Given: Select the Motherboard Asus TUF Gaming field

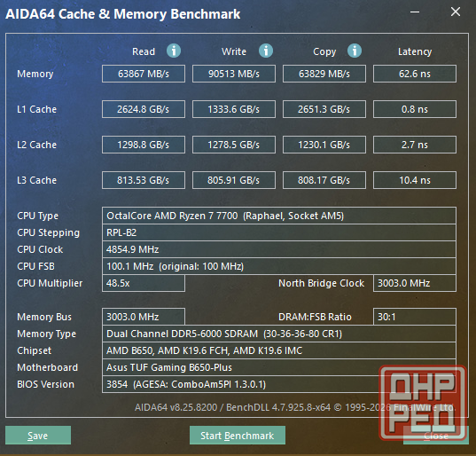Looking at the screenshot, I should [279, 367].
